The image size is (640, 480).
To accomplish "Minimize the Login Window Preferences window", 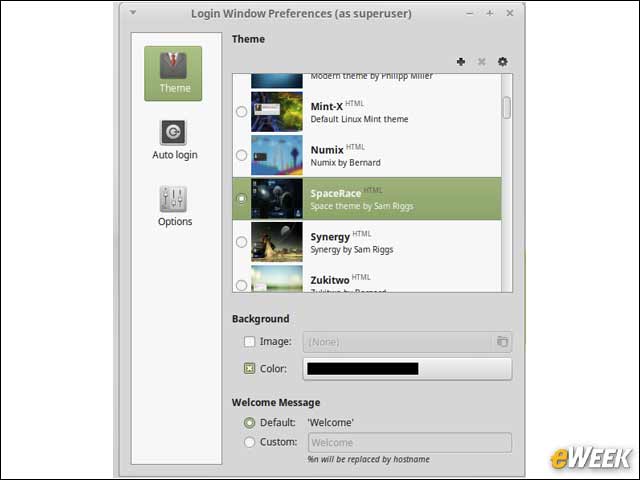I will (x=469, y=13).
